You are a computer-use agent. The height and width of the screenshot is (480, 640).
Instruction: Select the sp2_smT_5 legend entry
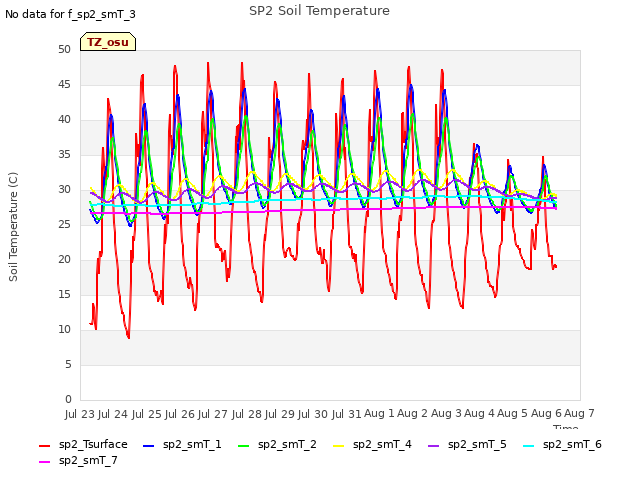click(x=477, y=444)
